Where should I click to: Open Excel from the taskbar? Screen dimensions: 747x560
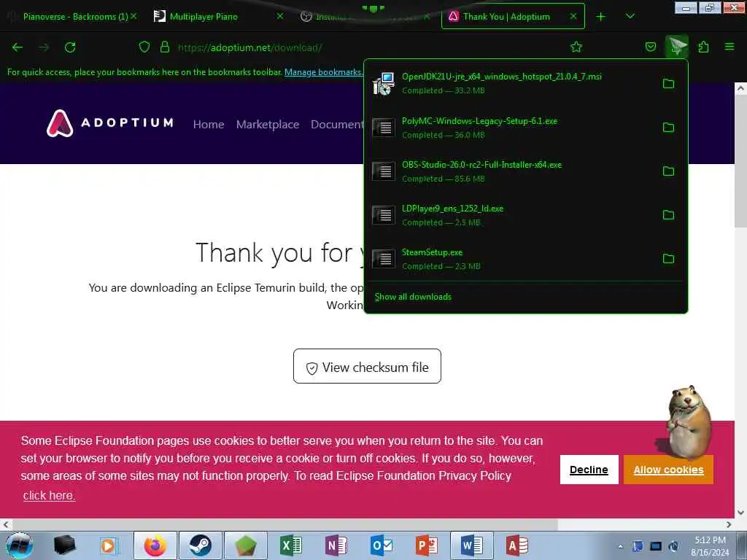[290, 545]
